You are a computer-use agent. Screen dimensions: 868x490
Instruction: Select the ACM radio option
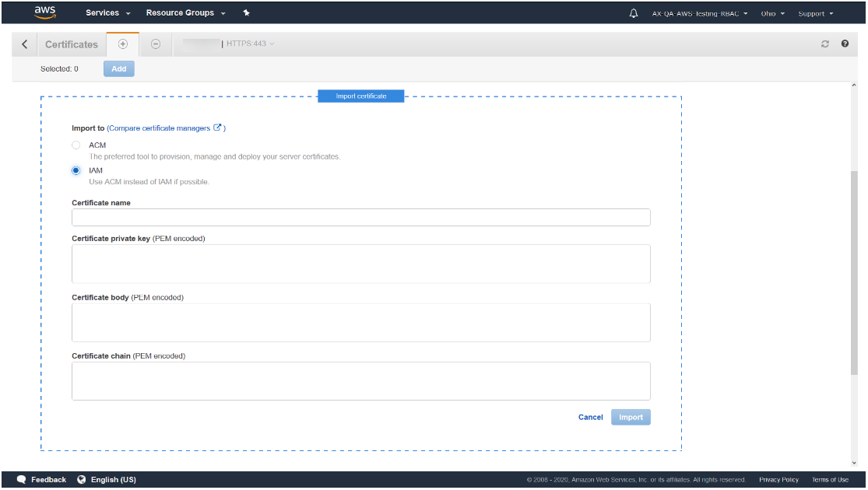76,145
